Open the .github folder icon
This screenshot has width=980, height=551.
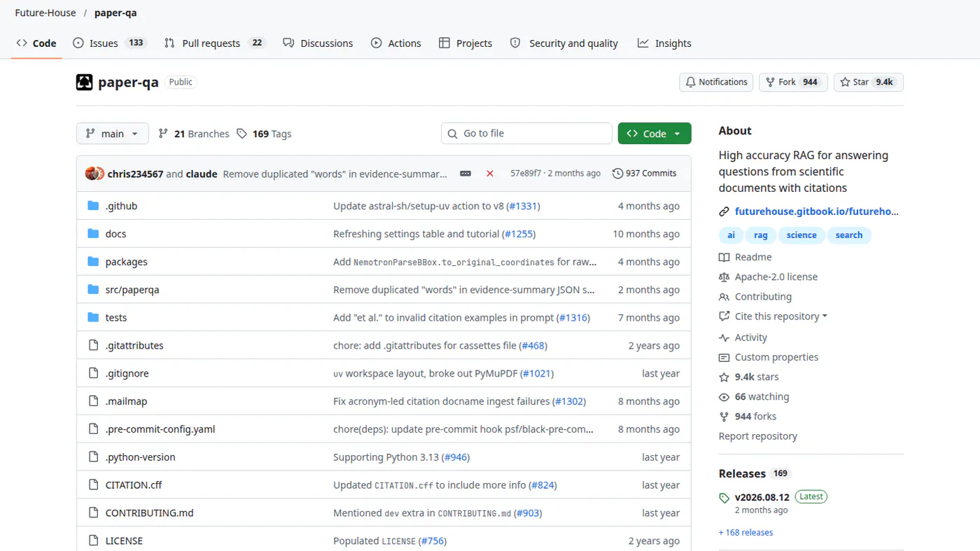click(93, 206)
